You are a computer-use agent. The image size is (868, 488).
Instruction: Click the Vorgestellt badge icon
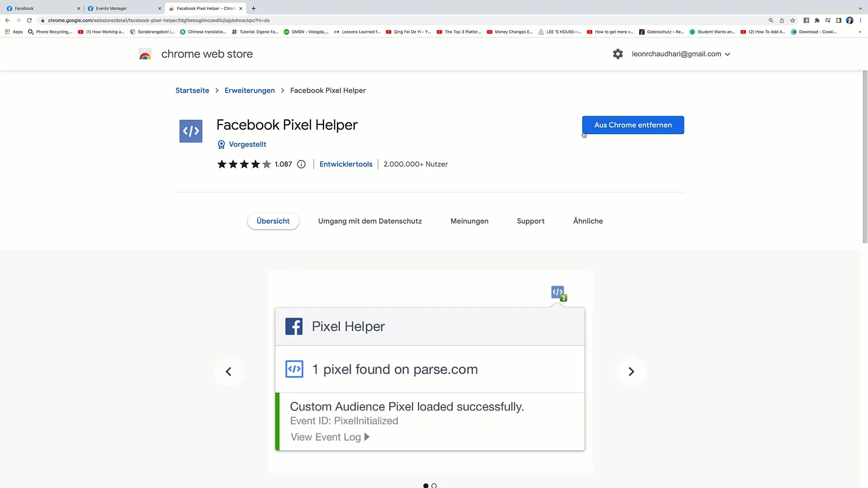click(x=221, y=145)
